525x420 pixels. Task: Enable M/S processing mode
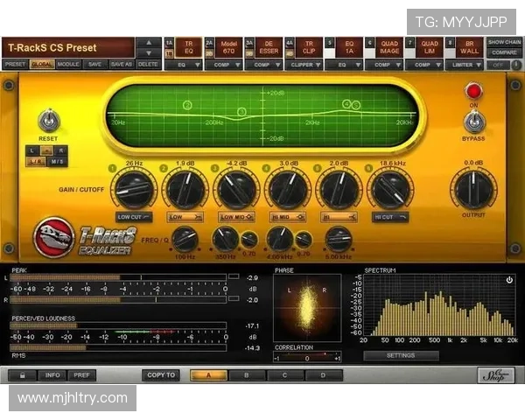click(57, 162)
